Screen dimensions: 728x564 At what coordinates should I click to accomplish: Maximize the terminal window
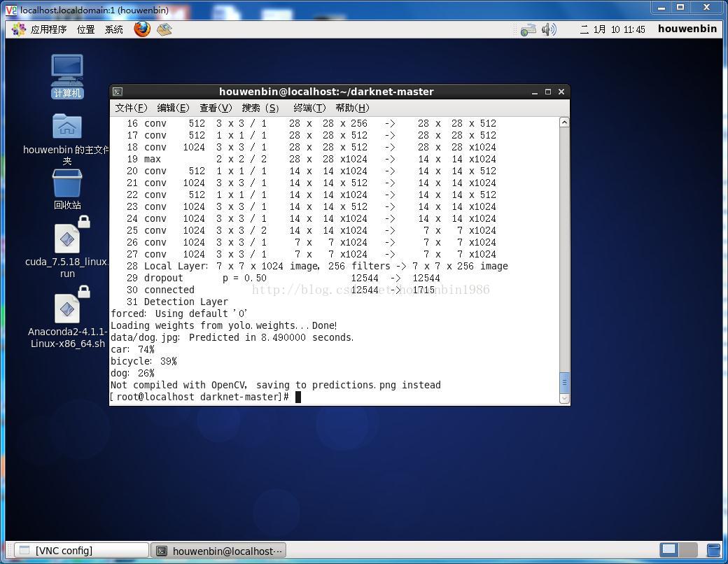pos(548,92)
